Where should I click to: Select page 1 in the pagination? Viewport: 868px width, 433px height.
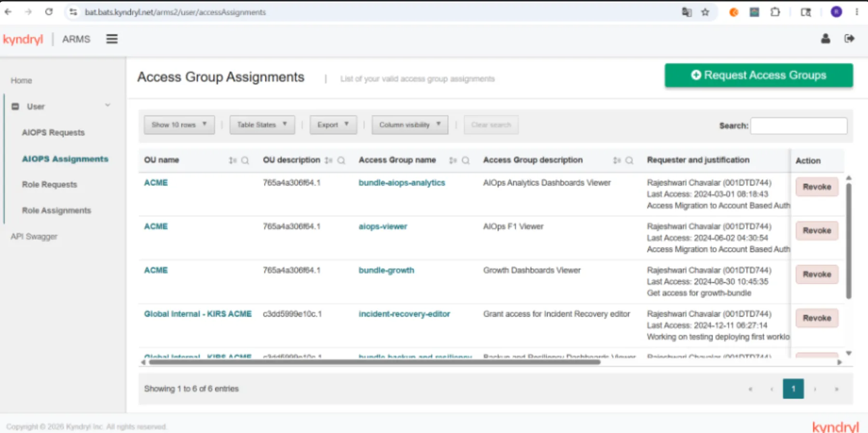(x=793, y=389)
